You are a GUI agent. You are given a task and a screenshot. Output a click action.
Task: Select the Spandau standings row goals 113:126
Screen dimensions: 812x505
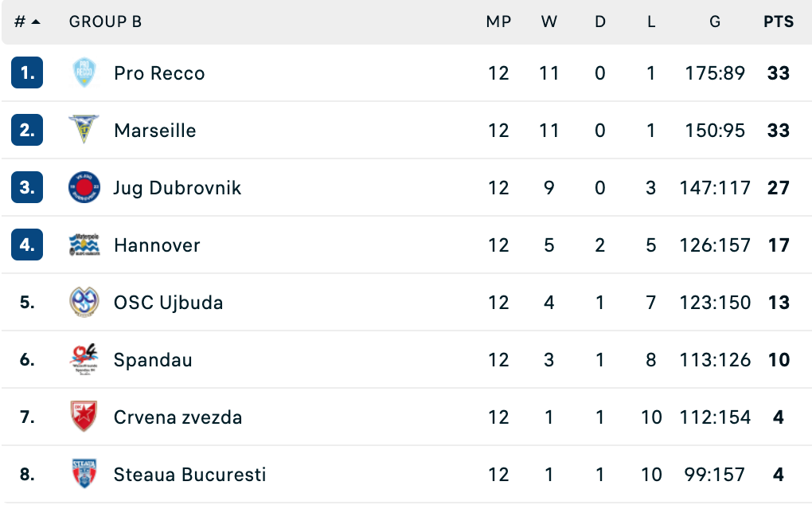tap(715, 360)
